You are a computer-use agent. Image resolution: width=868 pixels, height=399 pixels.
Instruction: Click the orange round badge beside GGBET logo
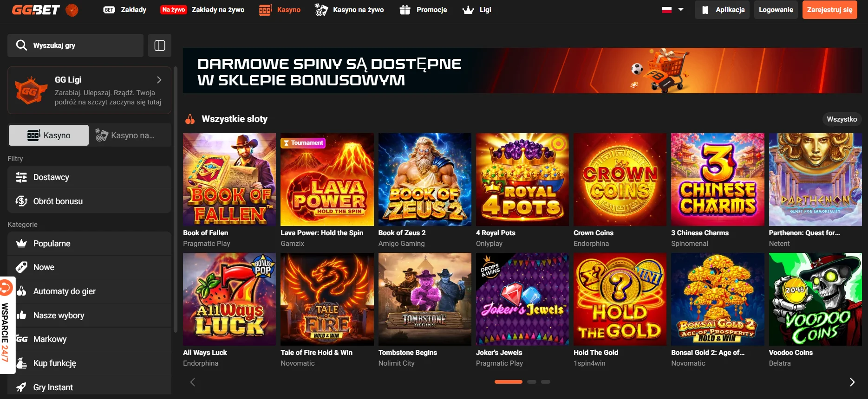pos(72,10)
